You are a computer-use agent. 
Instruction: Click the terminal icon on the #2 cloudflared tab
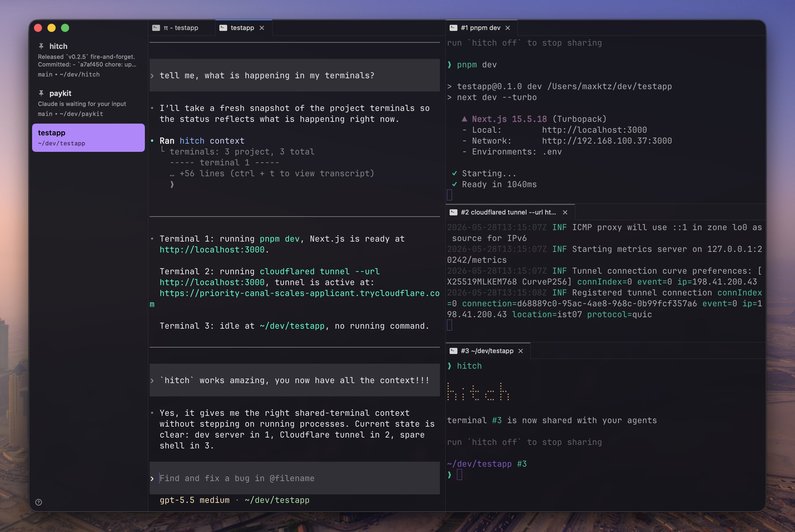pos(453,212)
